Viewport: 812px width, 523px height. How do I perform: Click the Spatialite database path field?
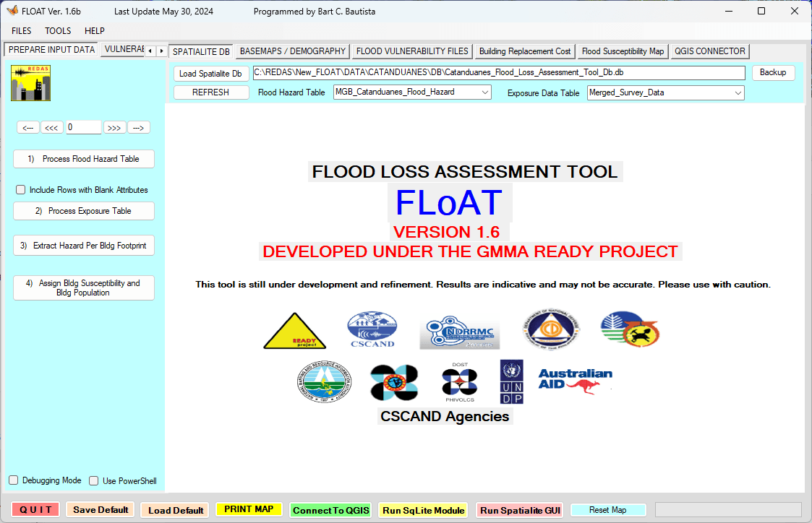coord(498,73)
